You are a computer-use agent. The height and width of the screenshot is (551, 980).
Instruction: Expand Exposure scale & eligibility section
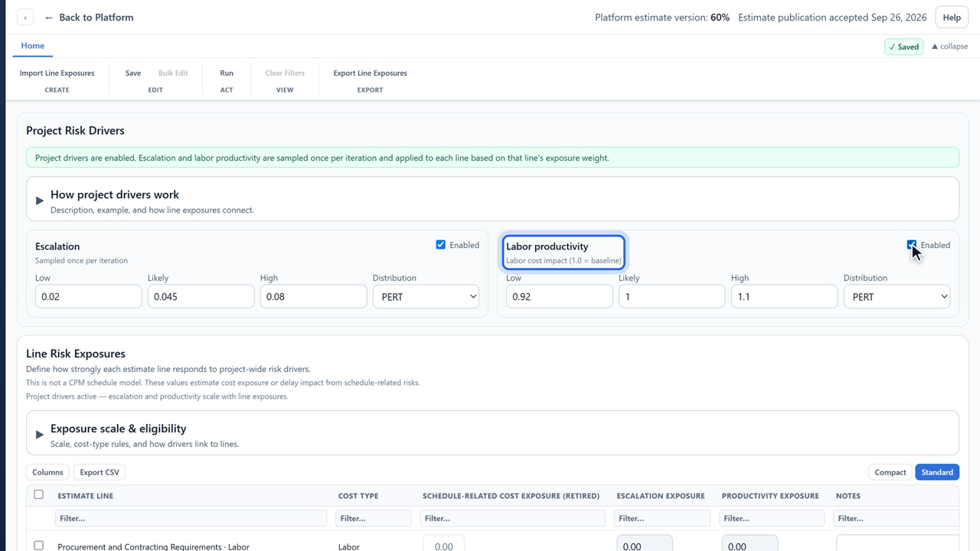click(x=492, y=434)
